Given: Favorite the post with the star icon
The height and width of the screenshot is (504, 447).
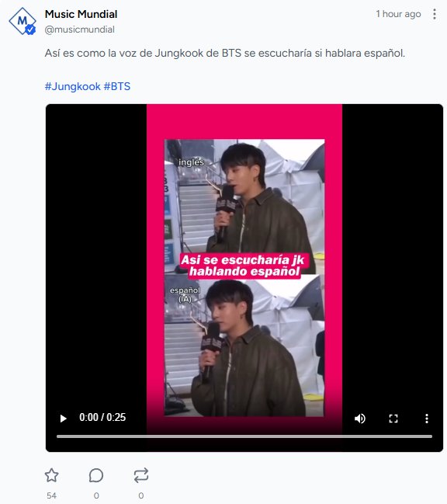Looking at the screenshot, I should point(51,475).
